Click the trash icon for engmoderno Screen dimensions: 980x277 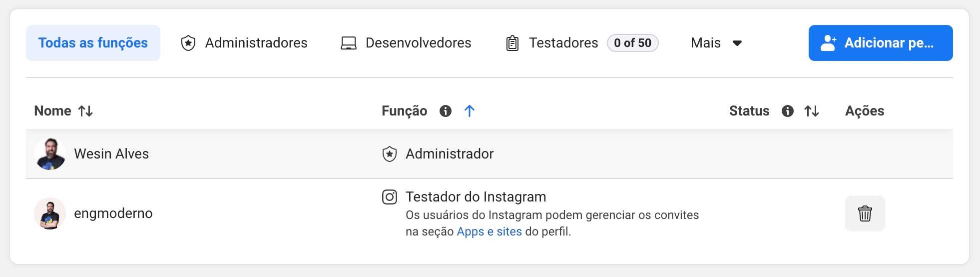coord(865,213)
